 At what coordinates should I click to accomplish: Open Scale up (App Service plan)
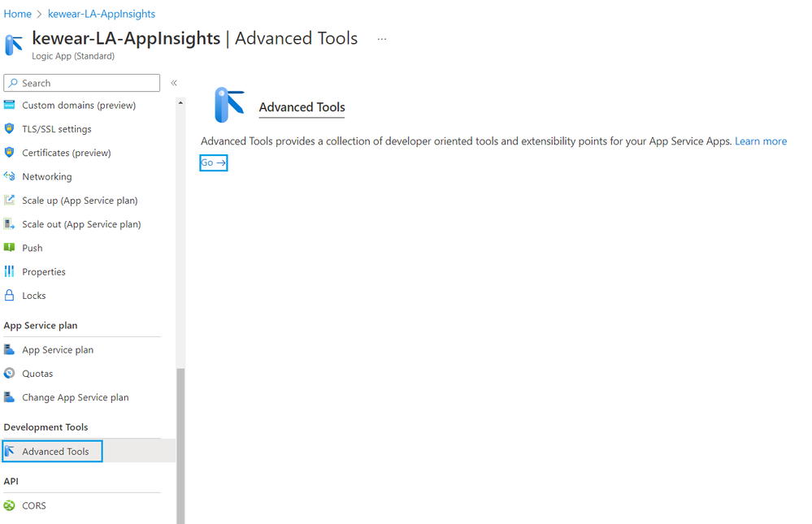(80, 201)
